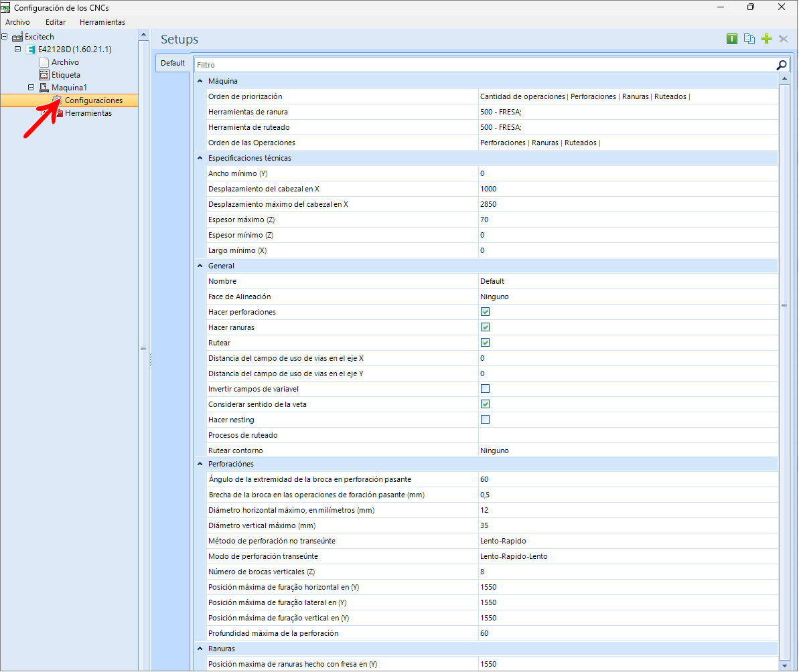Click Rutear contorno value Ninguno
The width and height of the screenshot is (799, 672).
(628, 450)
